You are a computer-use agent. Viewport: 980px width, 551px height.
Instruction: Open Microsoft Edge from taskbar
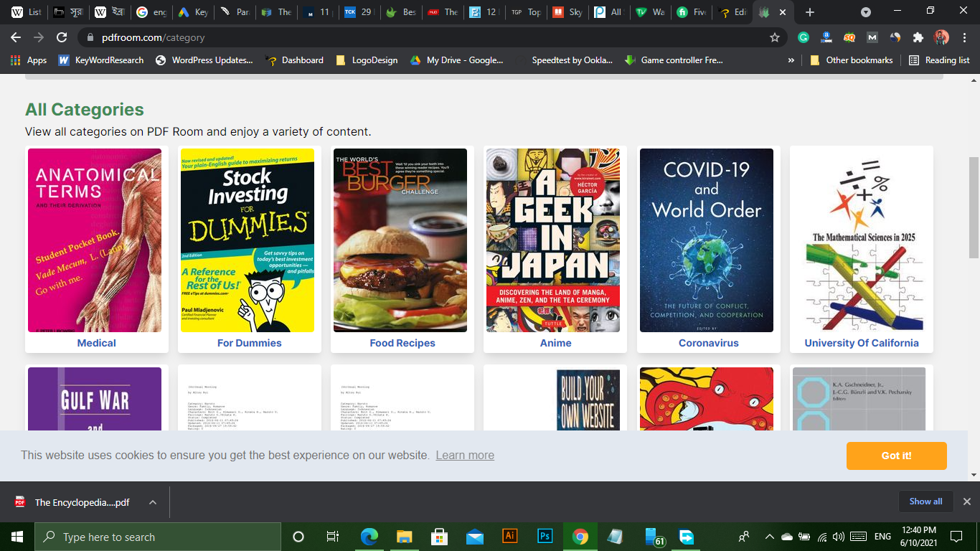pyautogui.click(x=369, y=537)
